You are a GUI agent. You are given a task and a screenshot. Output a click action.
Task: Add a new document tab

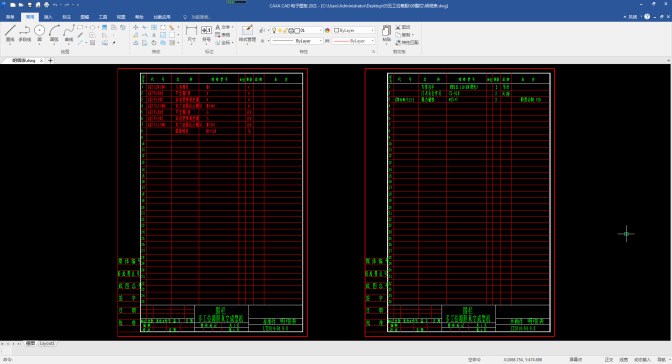pyautogui.click(x=50, y=60)
